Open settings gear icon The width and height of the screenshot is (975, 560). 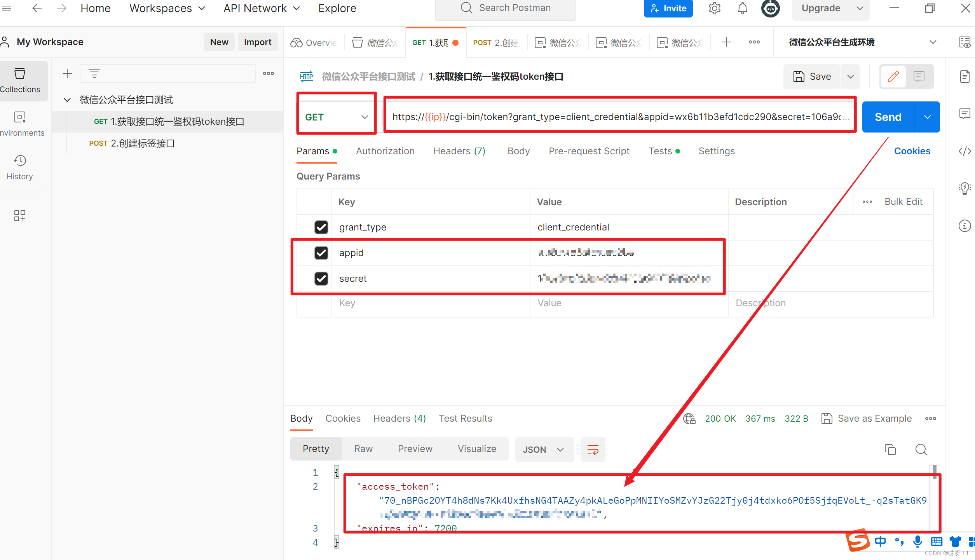(x=714, y=8)
